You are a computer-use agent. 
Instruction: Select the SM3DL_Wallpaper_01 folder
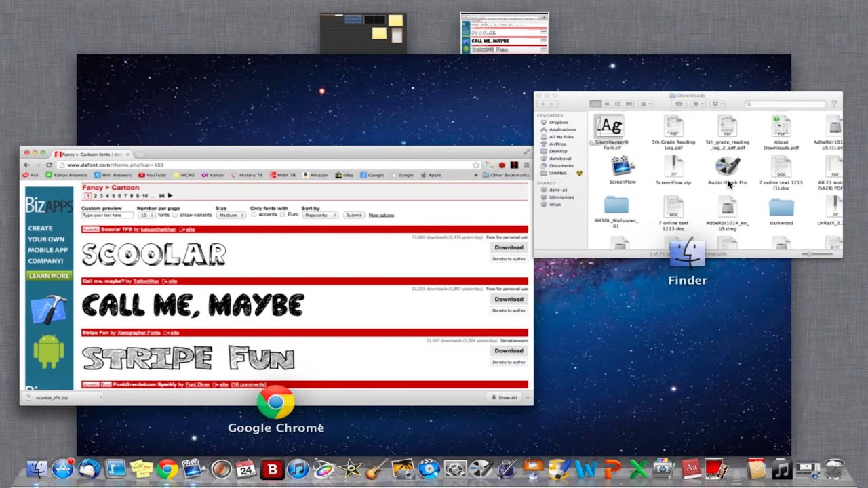click(616, 212)
